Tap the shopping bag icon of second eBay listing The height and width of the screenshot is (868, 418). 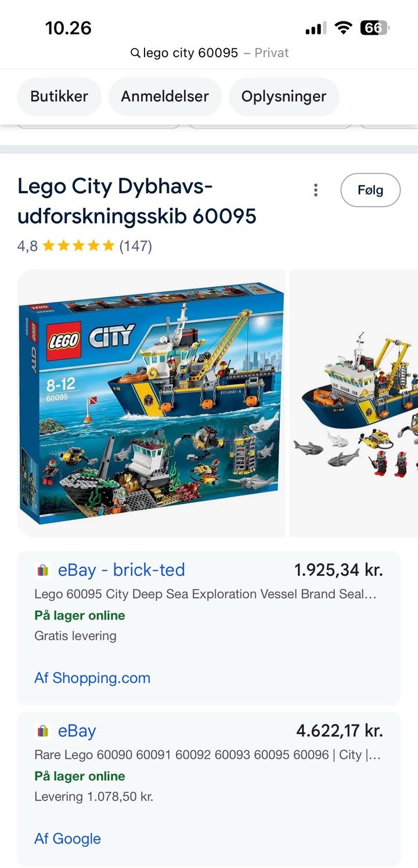[43, 731]
